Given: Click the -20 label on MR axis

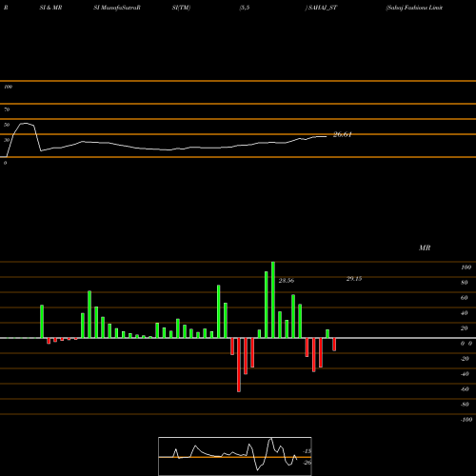Looking at the screenshot, I should point(465,359).
